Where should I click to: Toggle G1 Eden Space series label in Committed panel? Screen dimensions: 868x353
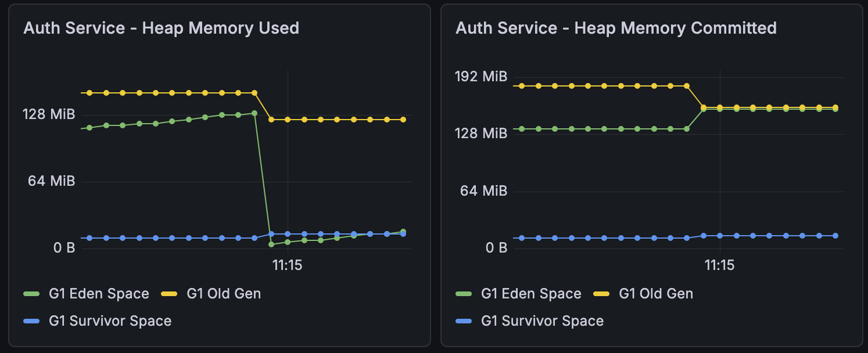tap(531, 294)
